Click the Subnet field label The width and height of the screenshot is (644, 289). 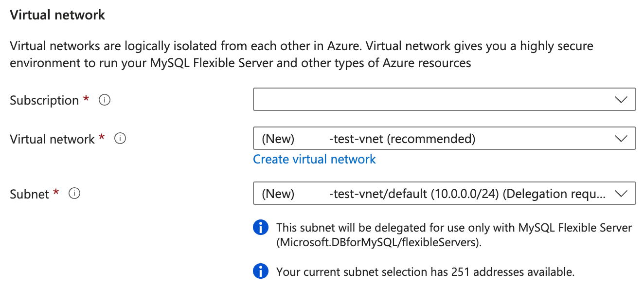click(x=29, y=194)
